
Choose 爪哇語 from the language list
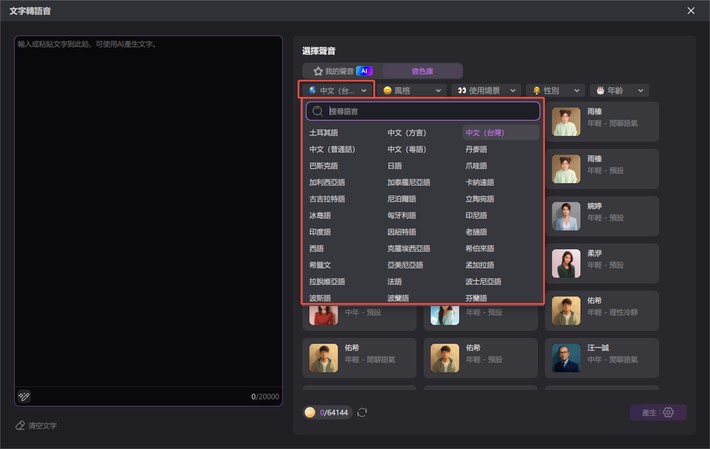click(x=476, y=166)
